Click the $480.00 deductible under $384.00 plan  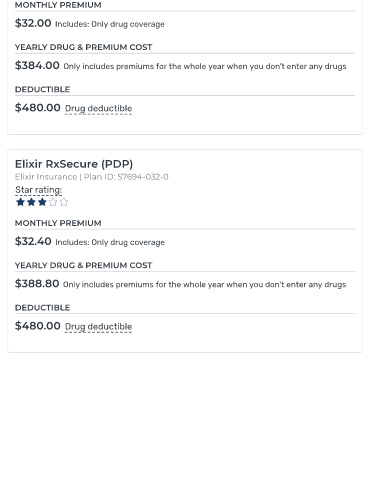pos(38,108)
